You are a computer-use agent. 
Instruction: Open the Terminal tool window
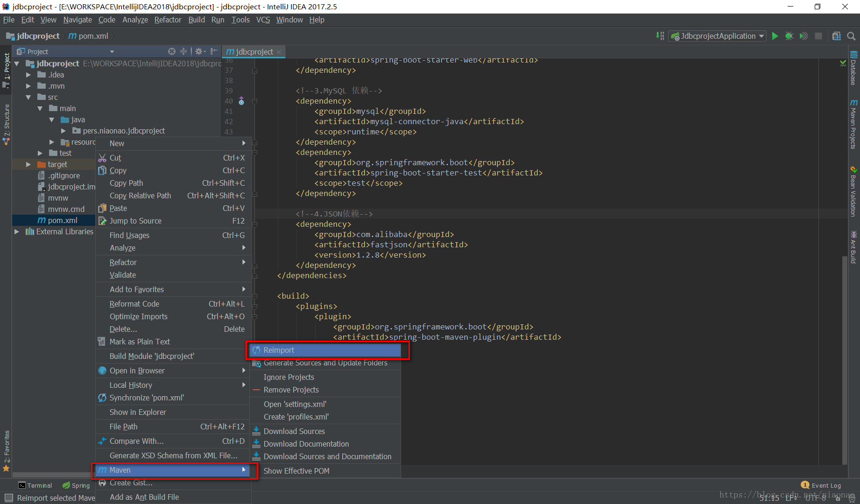point(35,485)
